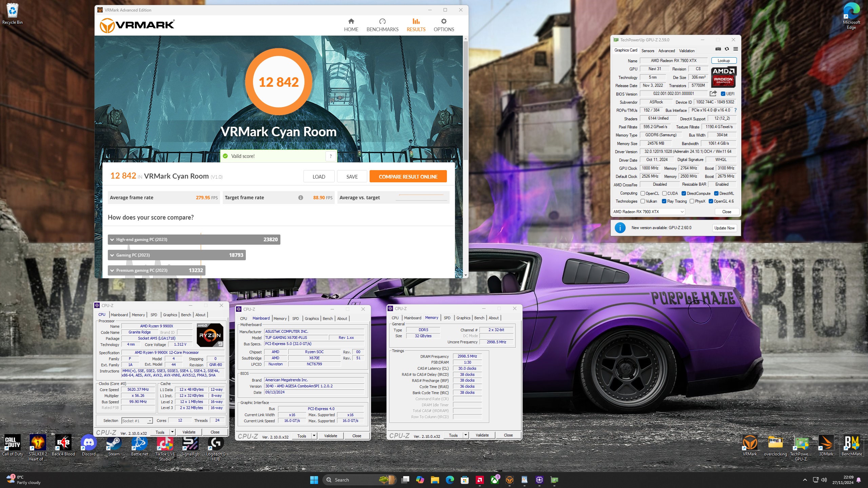Screen dimensions: 868x488
Task: Click the valid score help question mark
Action: [x=331, y=156]
